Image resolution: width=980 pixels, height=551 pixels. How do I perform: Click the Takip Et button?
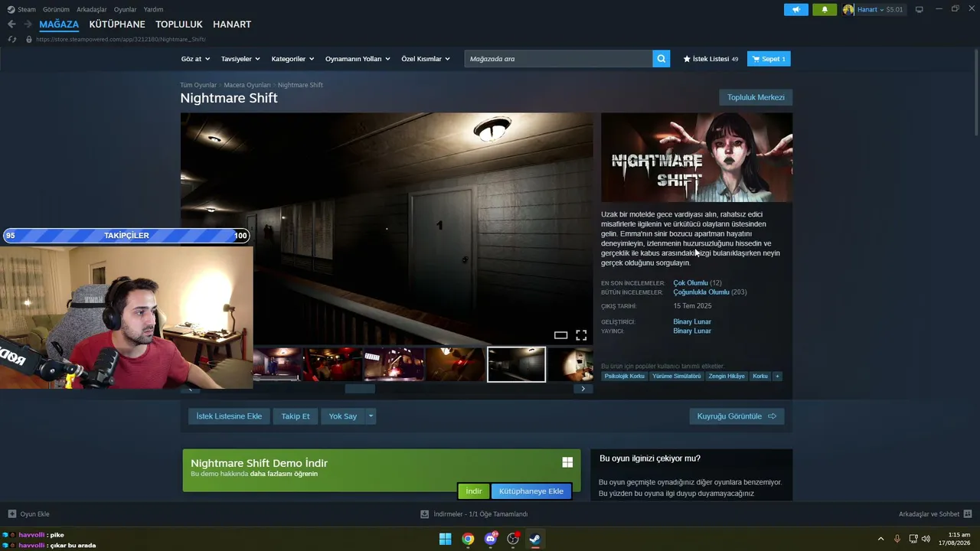[x=296, y=416]
